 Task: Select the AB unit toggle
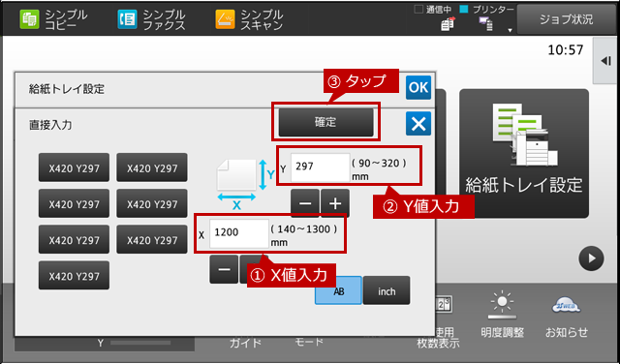[338, 290]
